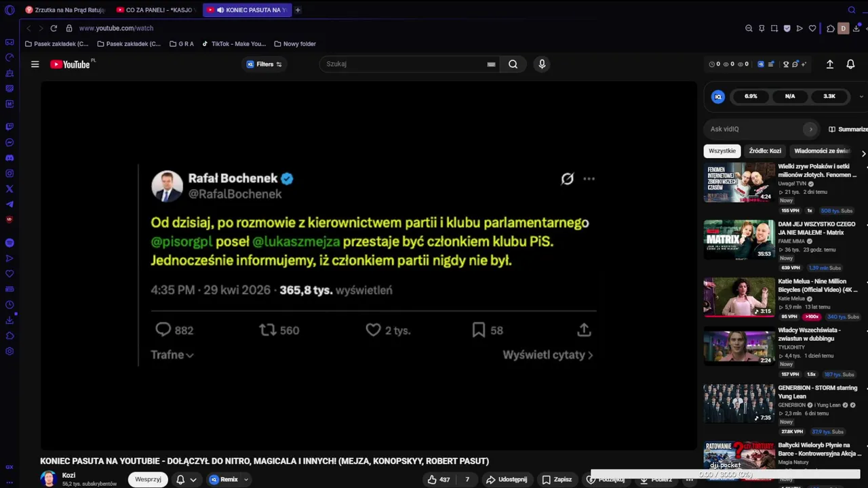Open Twitch in Opera sidebar

9,127
